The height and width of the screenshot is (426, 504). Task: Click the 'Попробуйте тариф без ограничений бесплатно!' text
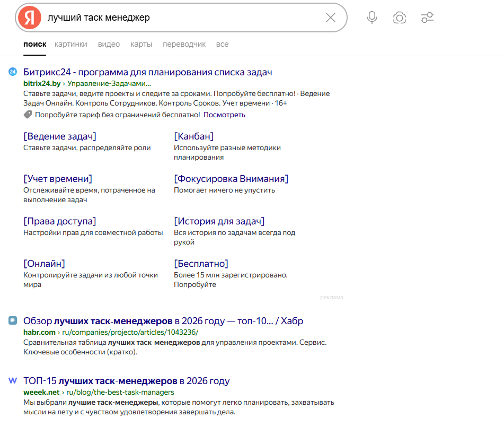117,115
